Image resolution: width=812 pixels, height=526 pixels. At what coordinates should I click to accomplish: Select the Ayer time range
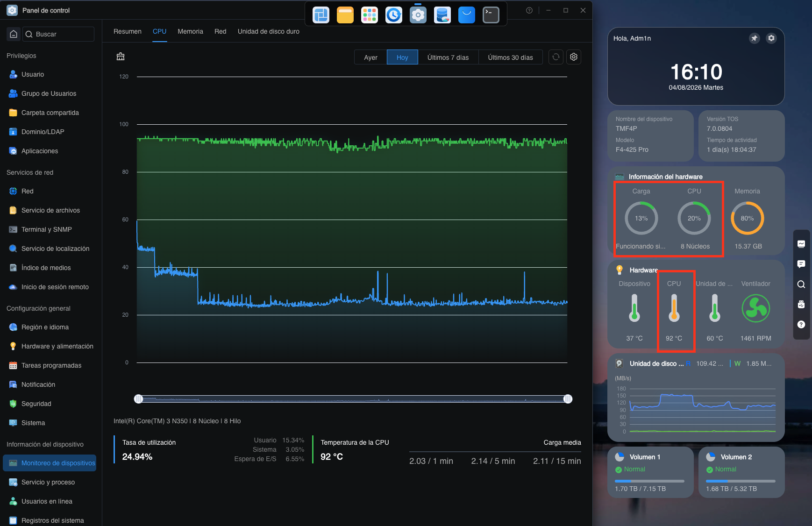tap(370, 57)
